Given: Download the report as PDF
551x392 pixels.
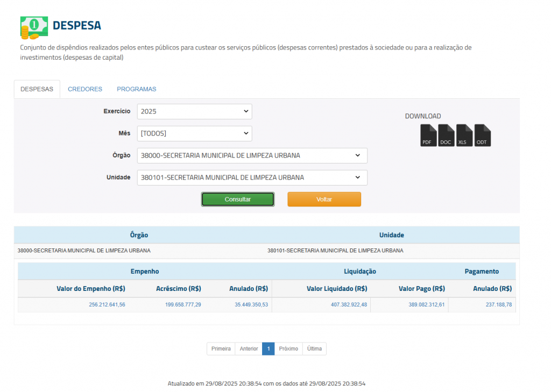Looking at the screenshot, I should pos(428,136).
